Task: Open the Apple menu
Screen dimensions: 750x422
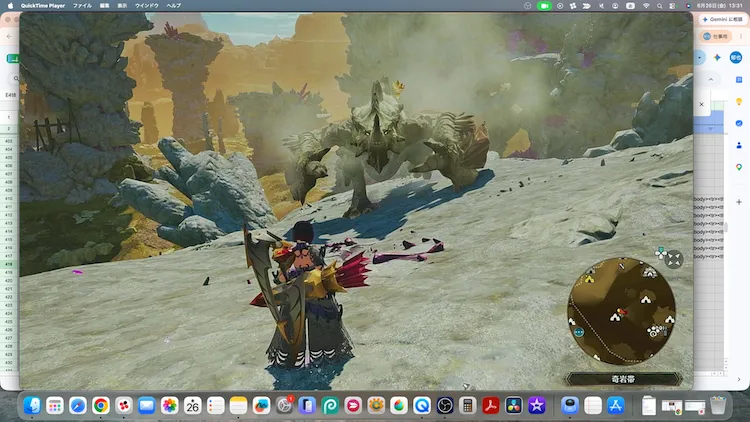Action: click(x=11, y=6)
